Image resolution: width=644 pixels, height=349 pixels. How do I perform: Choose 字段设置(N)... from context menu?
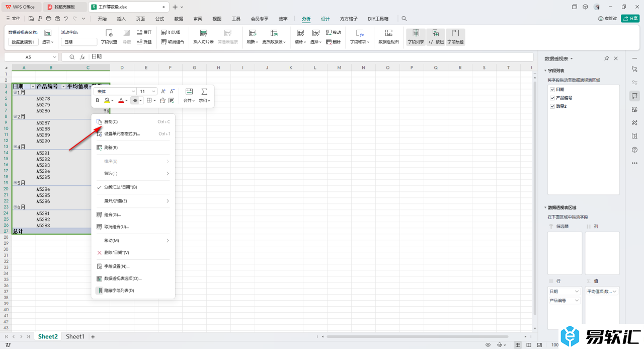(133, 266)
